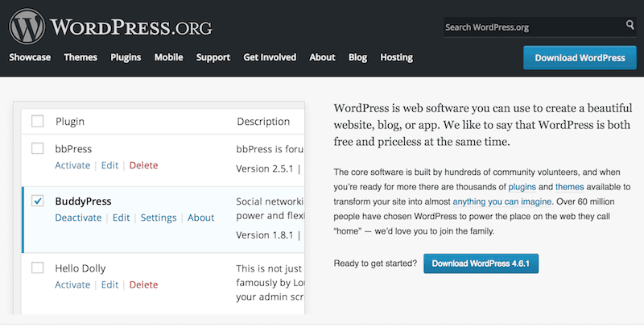Click the BuddyPress plugin name
Viewport: 644px width, 332px height.
click(x=84, y=201)
